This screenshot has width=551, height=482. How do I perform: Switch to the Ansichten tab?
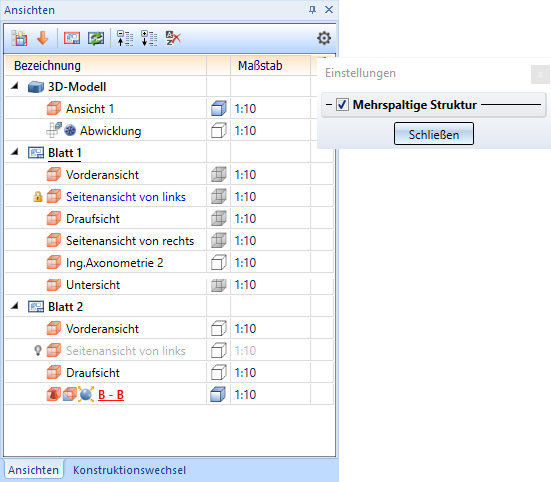(33, 470)
